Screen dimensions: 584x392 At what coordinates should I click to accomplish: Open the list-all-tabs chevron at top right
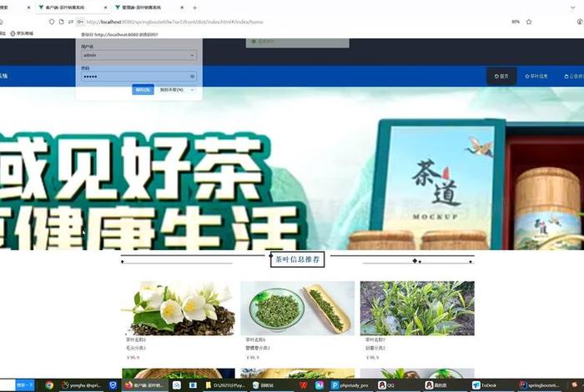573,8
